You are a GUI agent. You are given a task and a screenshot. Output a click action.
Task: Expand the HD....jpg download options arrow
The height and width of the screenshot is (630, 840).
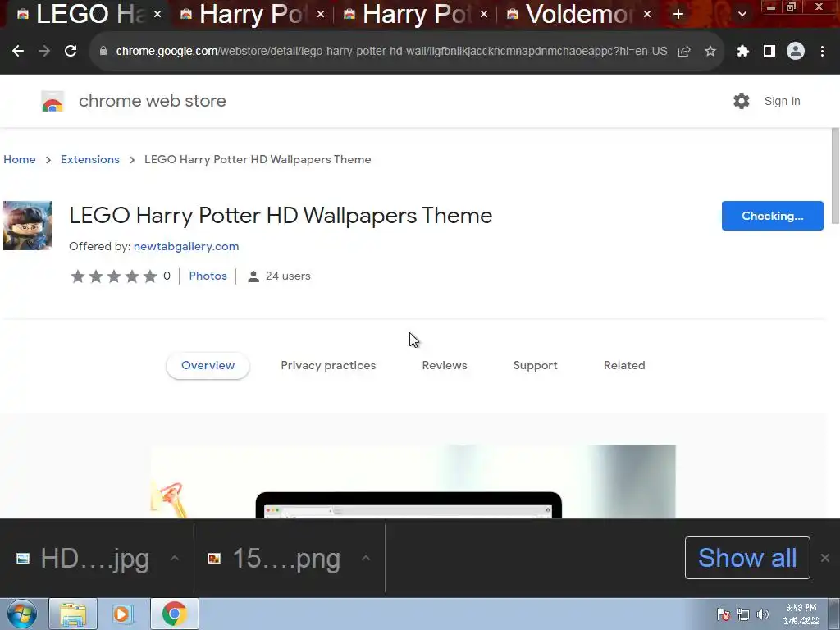click(174, 558)
